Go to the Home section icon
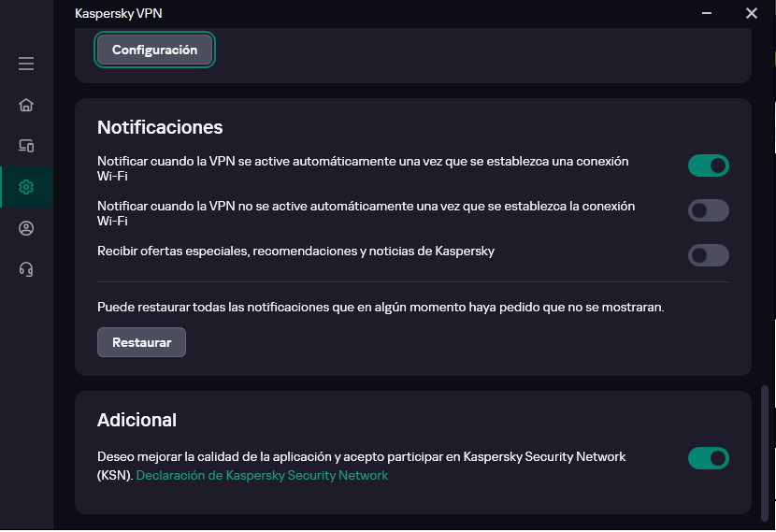Screen dimensions: 776x532 pyautogui.click(x=26, y=105)
